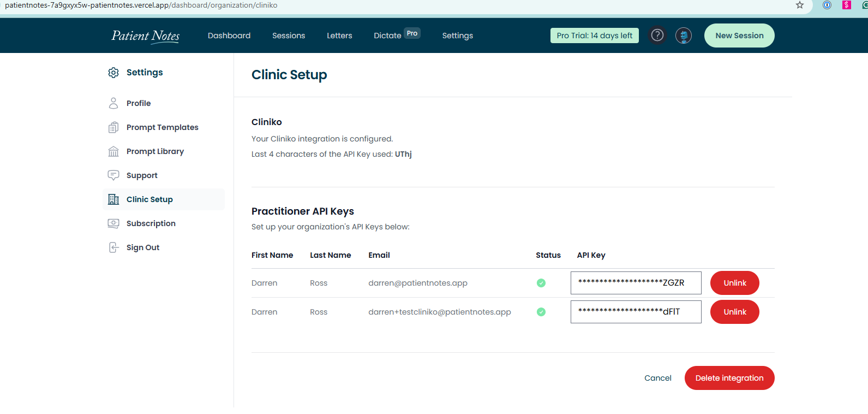Screen dimensions: 868x414
Task: Click the Pro Trial 14 days left badge
Action: pyautogui.click(x=595, y=36)
